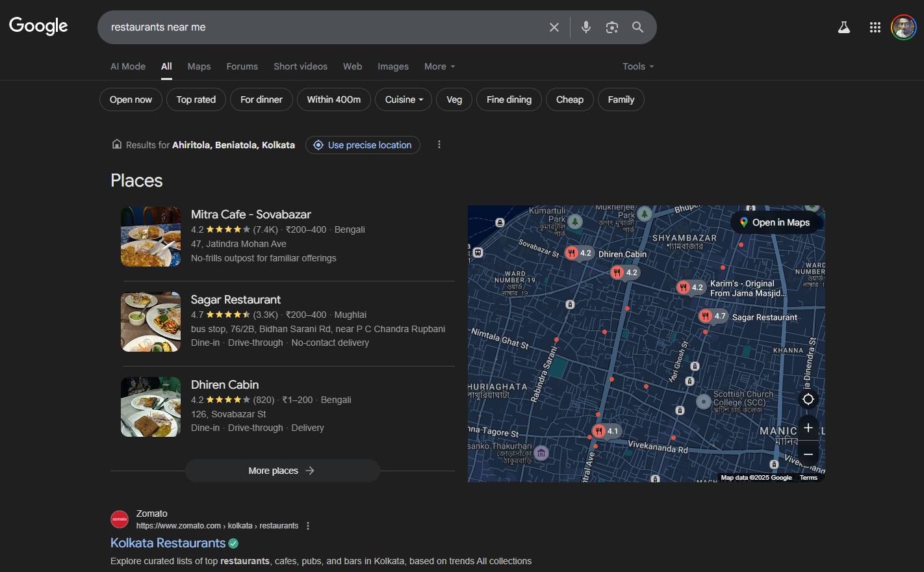Open the Google apps grid
This screenshot has width=924, height=572.
click(x=875, y=27)
